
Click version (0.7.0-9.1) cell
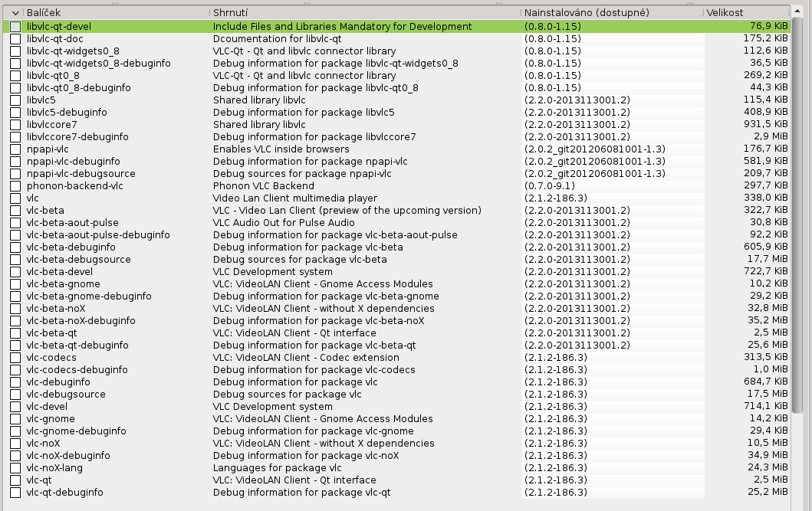point(550,186)
